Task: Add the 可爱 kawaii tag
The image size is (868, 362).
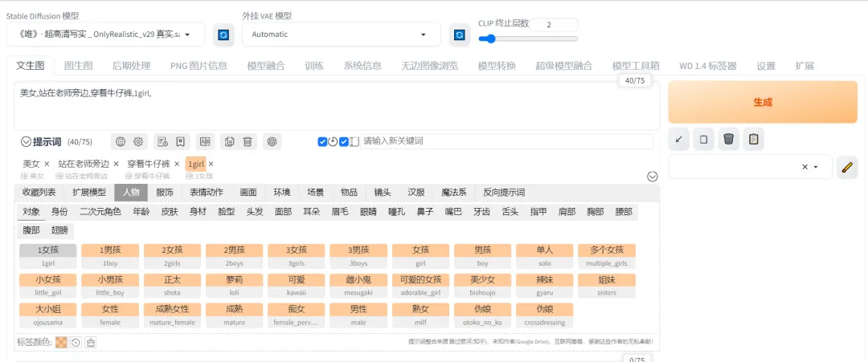Action: point(297,286)
